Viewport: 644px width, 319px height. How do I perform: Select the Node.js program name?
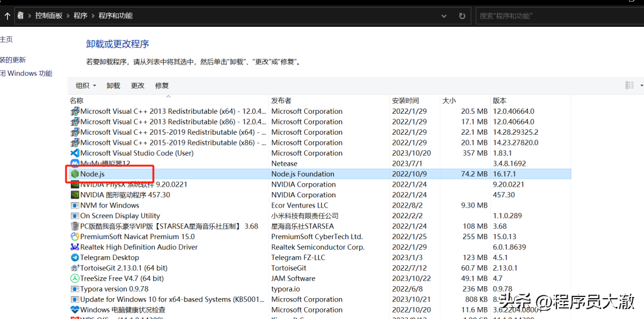92,174
